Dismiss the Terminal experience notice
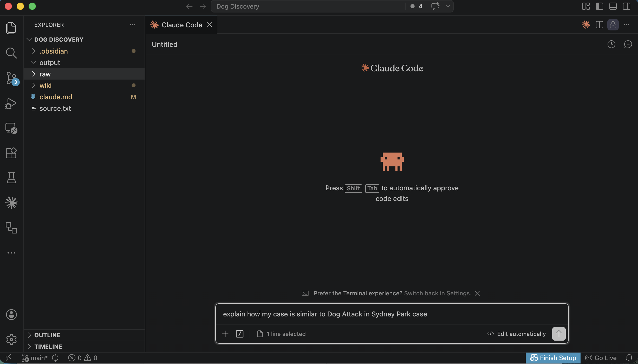This screenshot has width=638, height=364. pyautogui.click(x=477, y=293)
